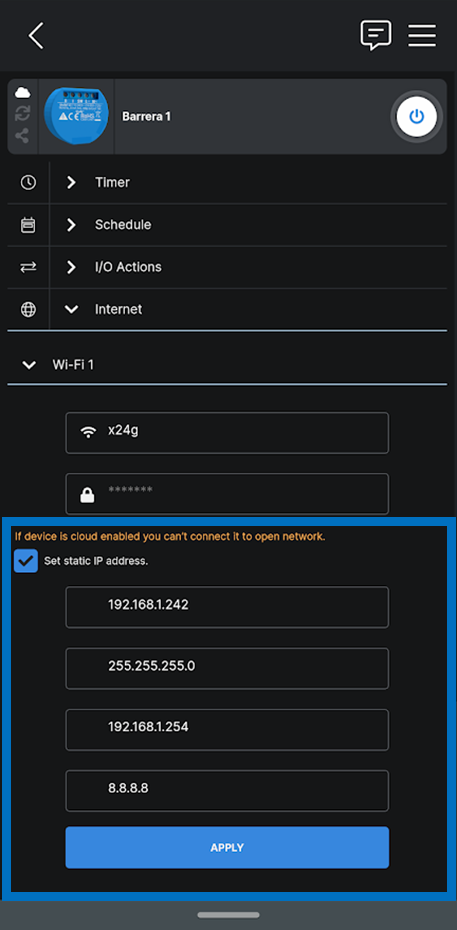Click the I/O Actions arrows icon

(x=28, y=267)
